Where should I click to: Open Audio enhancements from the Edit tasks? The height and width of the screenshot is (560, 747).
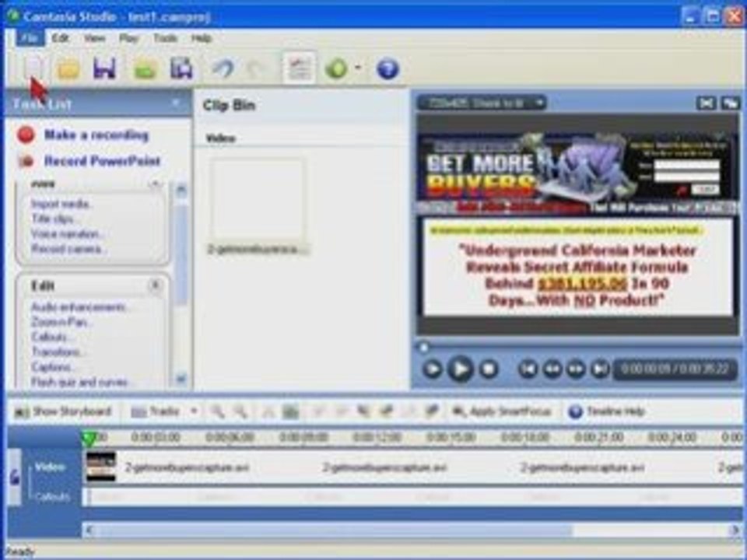(x=81, y=307)
